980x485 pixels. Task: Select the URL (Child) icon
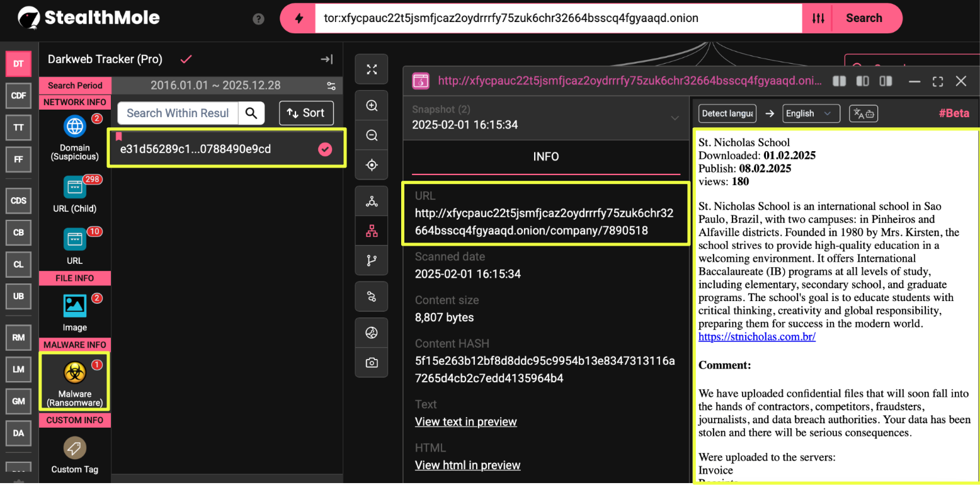[x=75, y=187]
